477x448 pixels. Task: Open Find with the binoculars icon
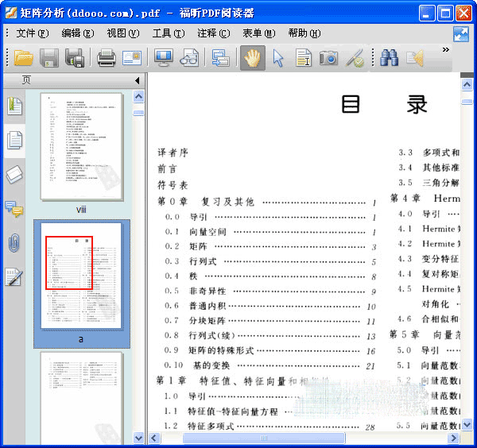[x=389, y=58]
